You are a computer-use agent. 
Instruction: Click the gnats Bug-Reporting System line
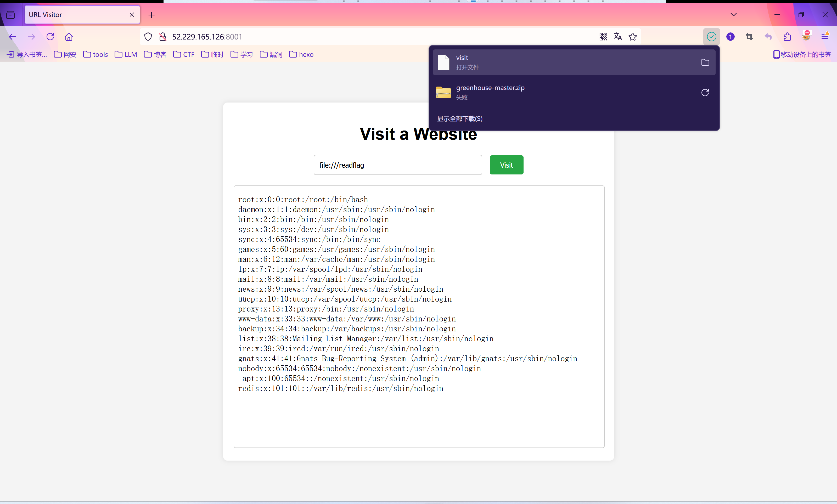[408, 359]
